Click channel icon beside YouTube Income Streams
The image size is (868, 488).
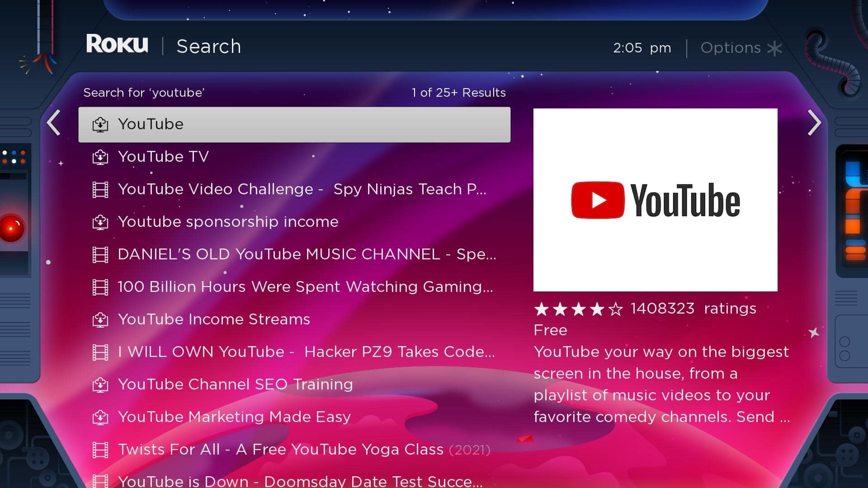click(x=100, y=320)
